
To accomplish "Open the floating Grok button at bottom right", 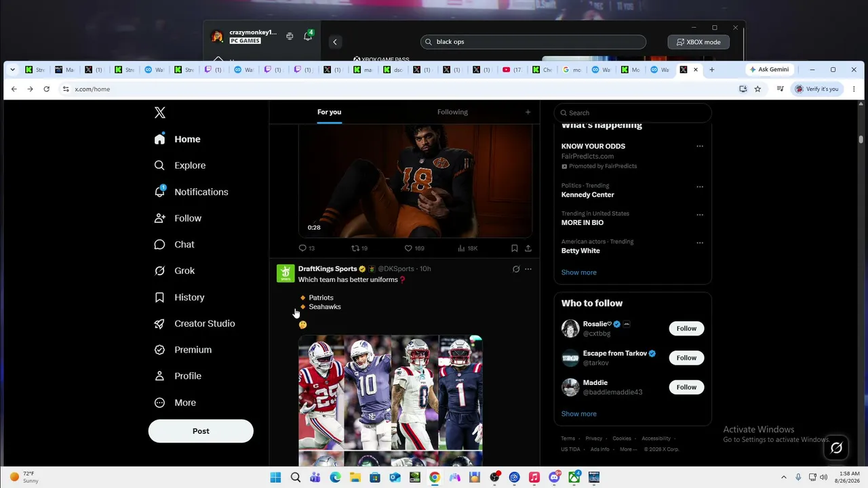I will (836, 447).
